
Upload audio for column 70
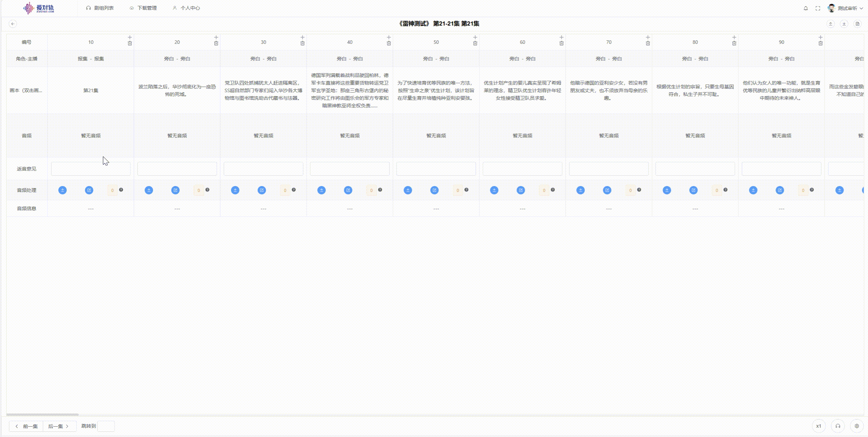580,190
